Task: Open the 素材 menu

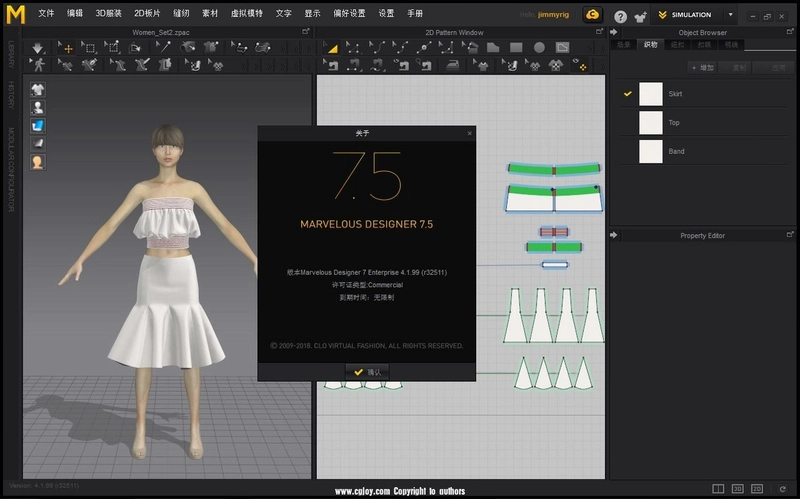Action: [x=210, y=13]
